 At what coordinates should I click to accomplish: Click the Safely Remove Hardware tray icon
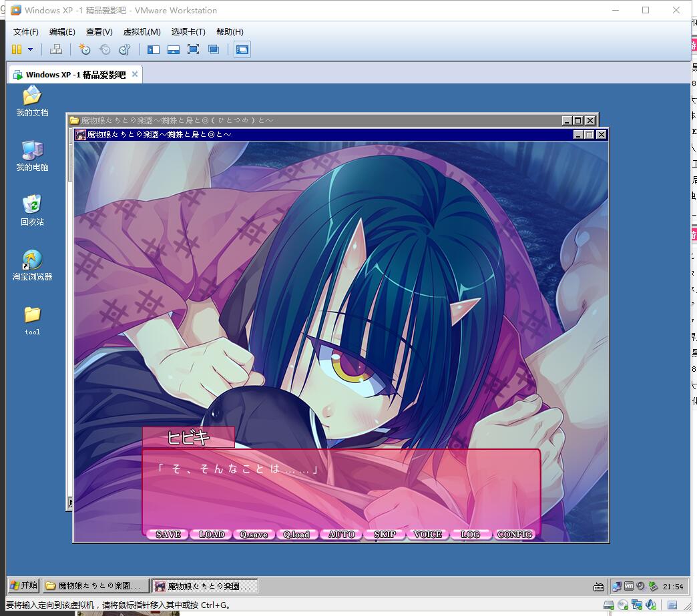653,587
